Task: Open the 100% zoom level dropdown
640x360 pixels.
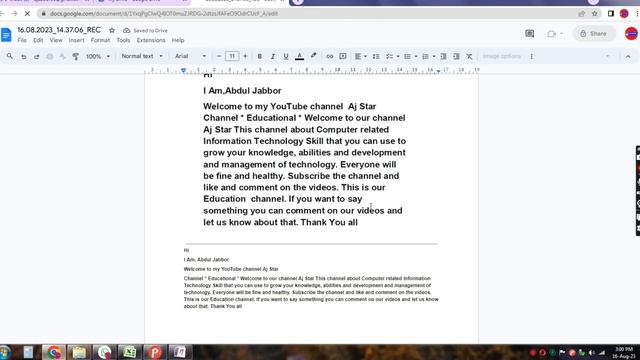Action: (98, 56)
